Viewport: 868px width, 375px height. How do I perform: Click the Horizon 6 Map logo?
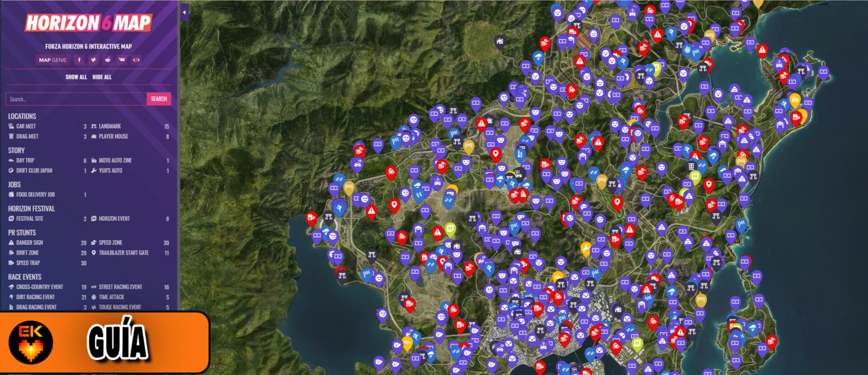(x=89, y=23)
